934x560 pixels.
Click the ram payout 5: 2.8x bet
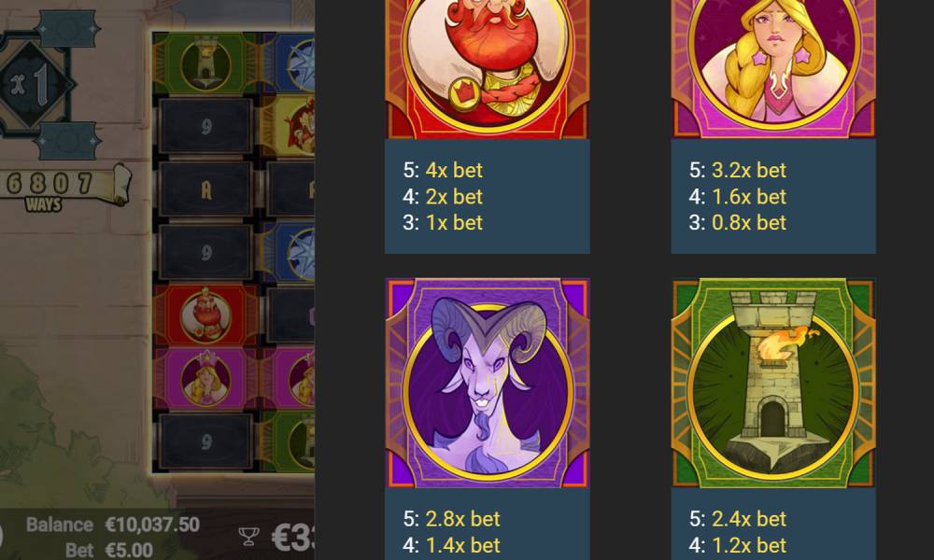coord(451,519)
